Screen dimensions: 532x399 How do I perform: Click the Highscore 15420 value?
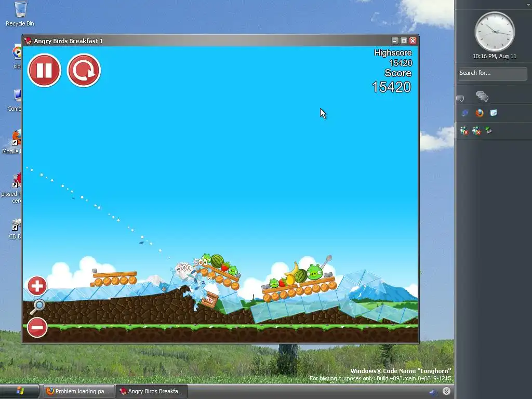pos(401,63)
